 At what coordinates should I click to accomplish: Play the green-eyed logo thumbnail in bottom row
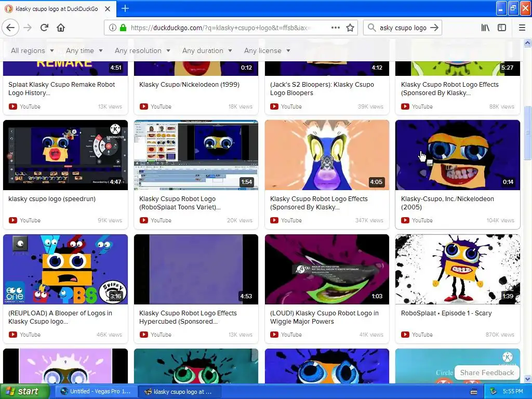[x=196, y=366]
